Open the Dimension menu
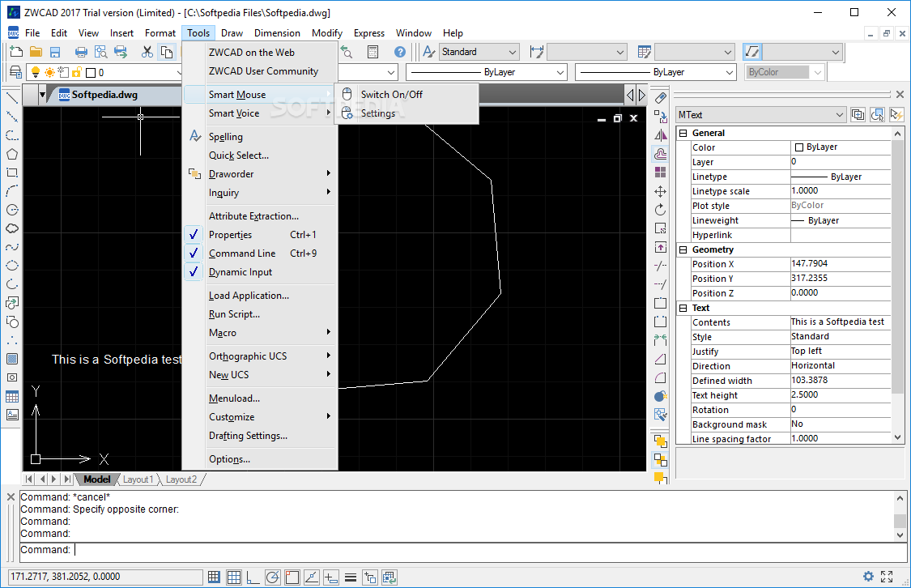Image resolution: width=911 pixels, height=588 pixels. coord(277,33)
